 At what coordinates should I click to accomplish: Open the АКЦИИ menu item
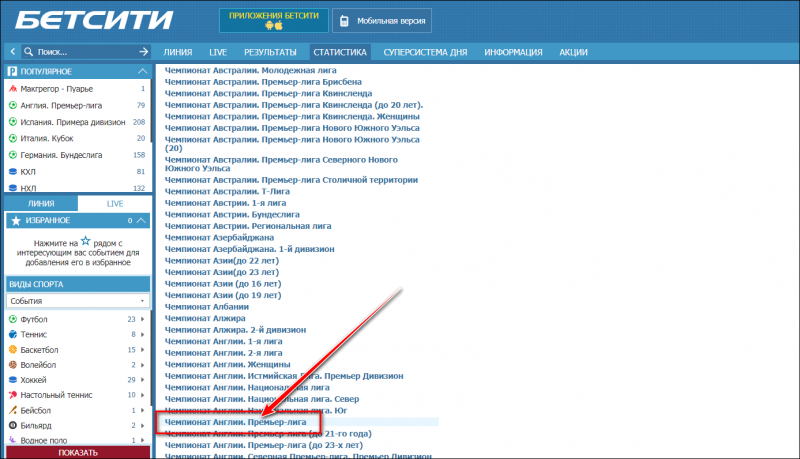[x=573, y=52]
